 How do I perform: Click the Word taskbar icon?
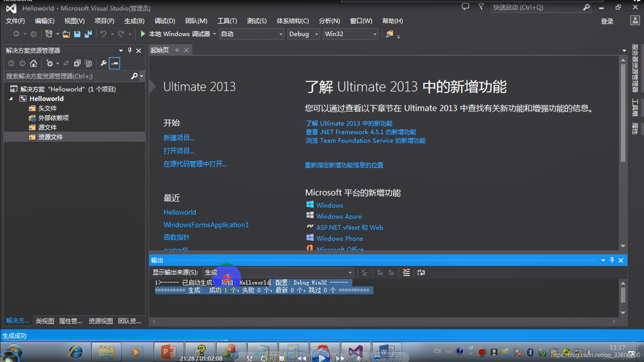click(x=387, y=352)
